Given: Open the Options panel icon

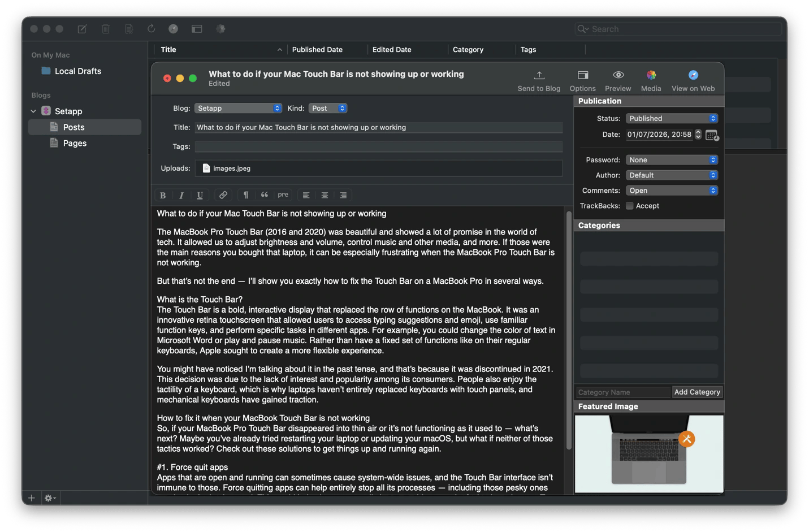Looking at the screenshot, I should click(583, 75).
